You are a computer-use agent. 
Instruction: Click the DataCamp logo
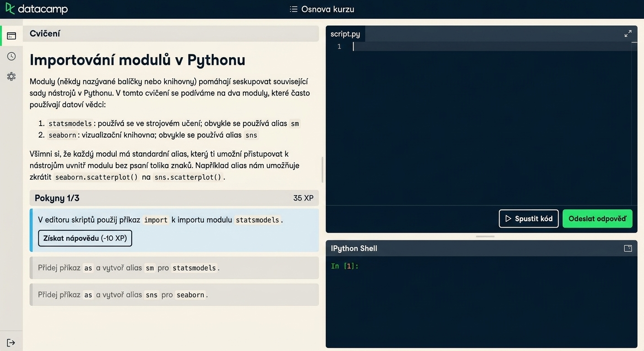coord(37,9)
